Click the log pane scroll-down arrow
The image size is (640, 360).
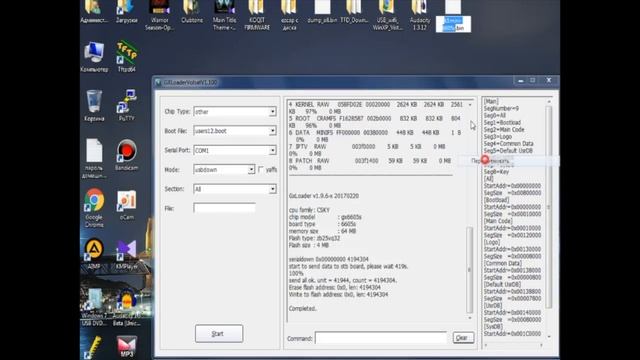tap(470, 318)
